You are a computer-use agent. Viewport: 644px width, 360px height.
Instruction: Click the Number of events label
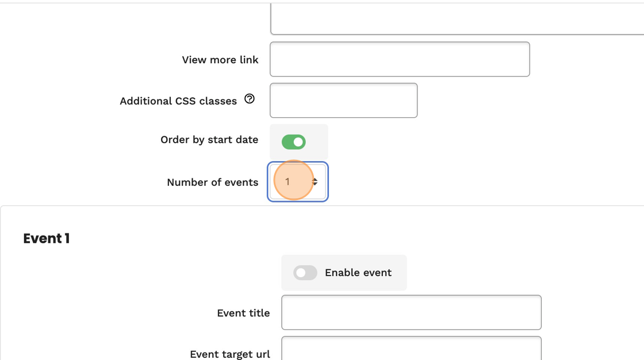pos(212,182)
